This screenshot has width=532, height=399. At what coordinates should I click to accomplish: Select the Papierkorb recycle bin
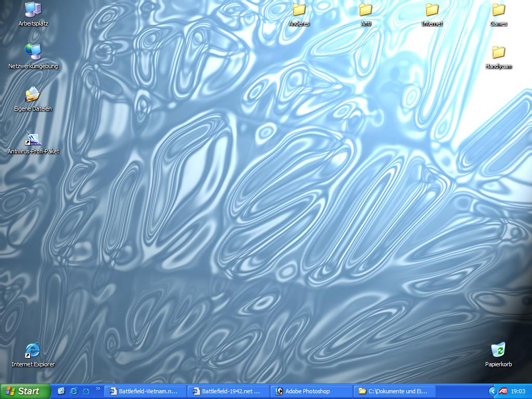(x=498, y=350)
